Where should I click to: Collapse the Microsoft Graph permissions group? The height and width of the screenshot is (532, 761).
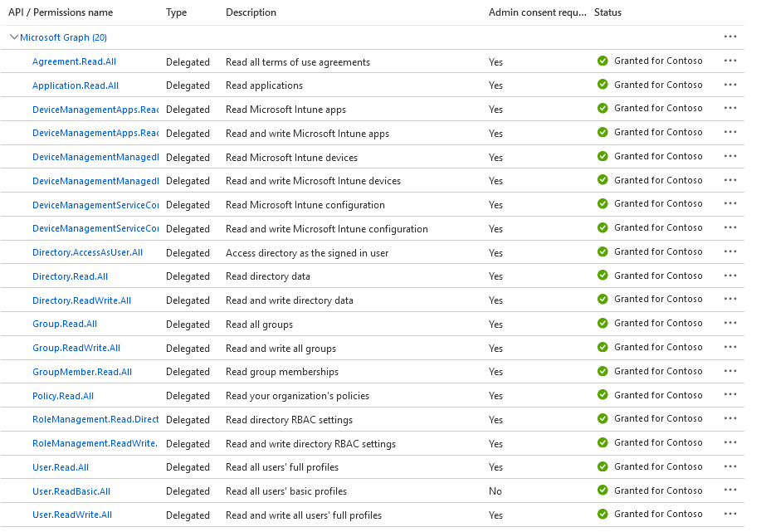pyautogui.click(x=14, y=37)
